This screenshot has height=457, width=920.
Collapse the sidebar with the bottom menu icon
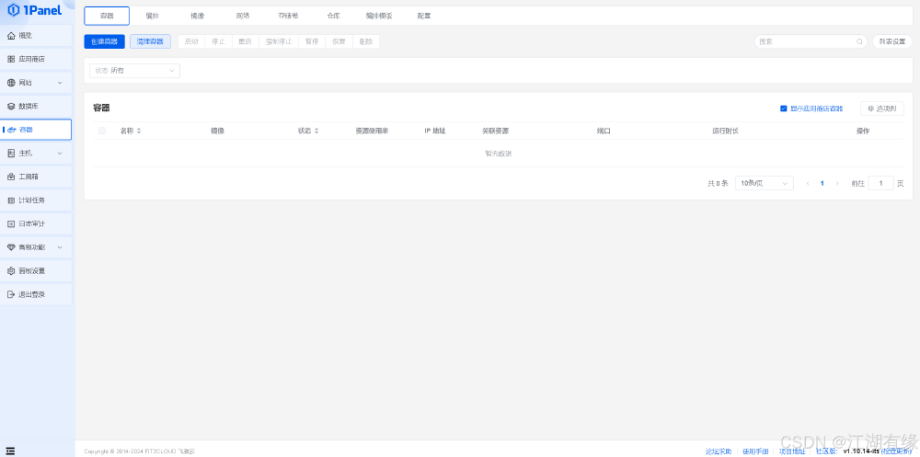pyautogui.click(x=11, y=451)
